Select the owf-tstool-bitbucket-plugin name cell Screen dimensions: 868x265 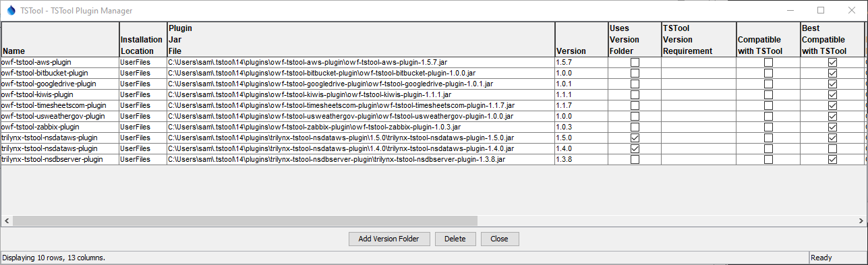click(60, 73)
